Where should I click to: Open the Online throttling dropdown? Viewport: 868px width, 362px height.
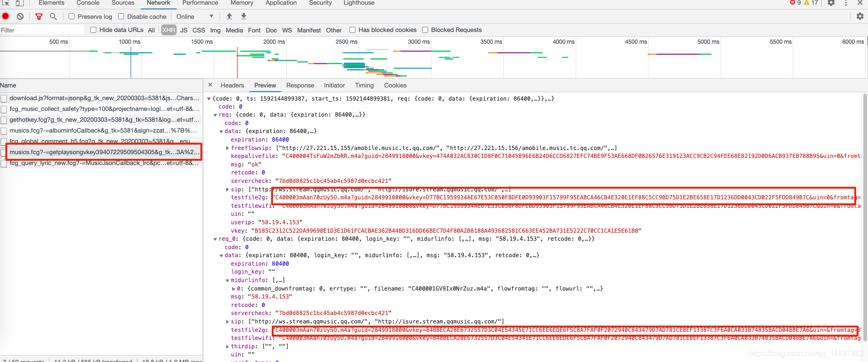click(195, 16)
